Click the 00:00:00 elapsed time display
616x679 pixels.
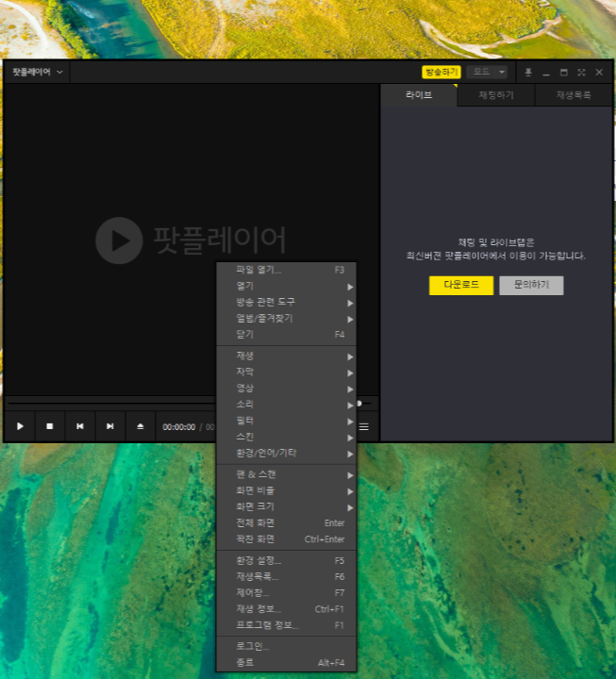point(179,427)
